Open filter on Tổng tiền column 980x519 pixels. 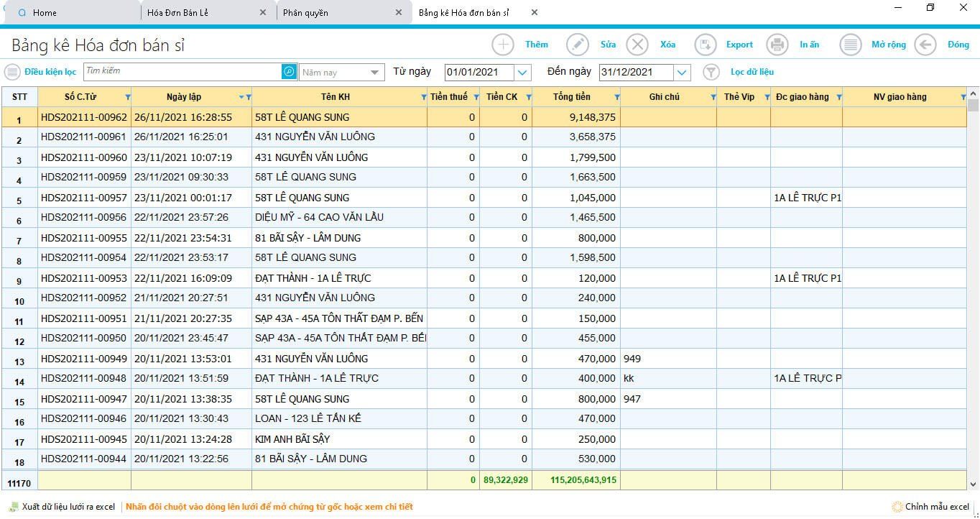pos(616,97)
